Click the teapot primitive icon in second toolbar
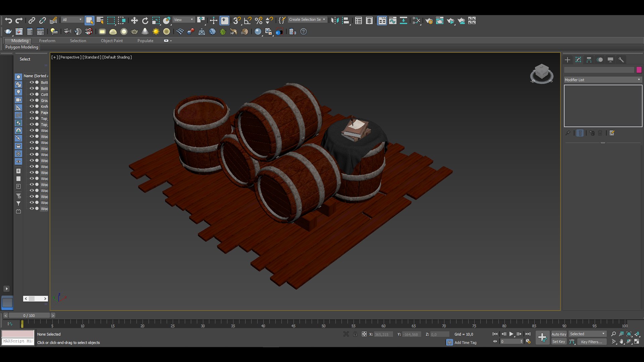The image size is (644, 362). tap(135, 32)
